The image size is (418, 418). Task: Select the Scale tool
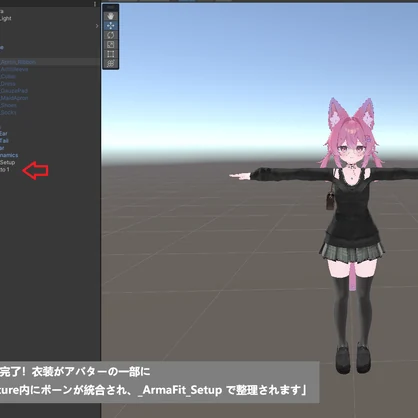click(x=110, y=44)
